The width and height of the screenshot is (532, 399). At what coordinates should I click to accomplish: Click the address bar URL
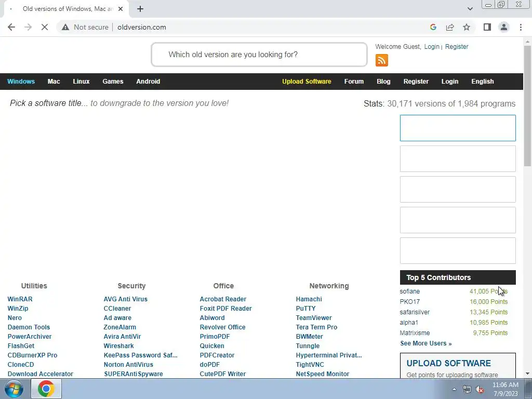coord(142,27)
